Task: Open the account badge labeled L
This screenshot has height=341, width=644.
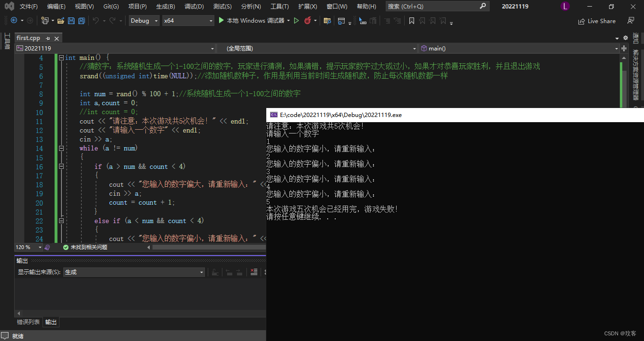Action: [x=565, y=7]
